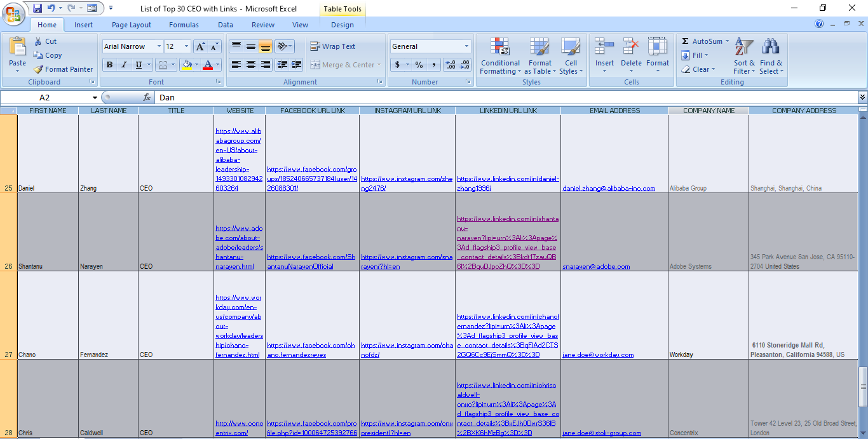
Task: Expand the Name Box dropdown arrow
Action: click(x=95, y=98)
